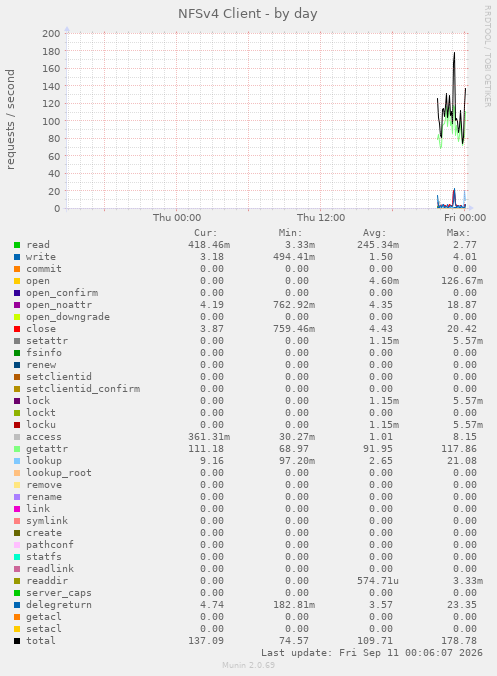Click the light green getattr legend swatch
The image size is (497, 676).
(17, 449)
